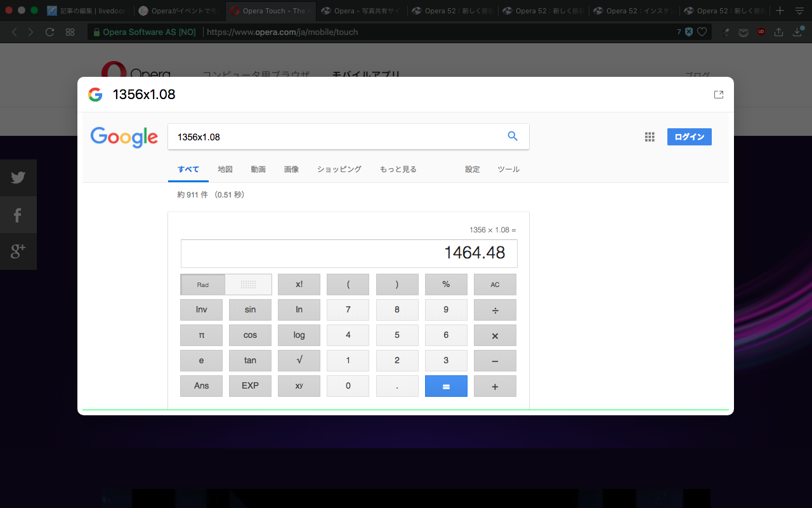This screenshot has height=508, width=812.
Task: Click the minus − key
Action: click(x=495, y=361)
